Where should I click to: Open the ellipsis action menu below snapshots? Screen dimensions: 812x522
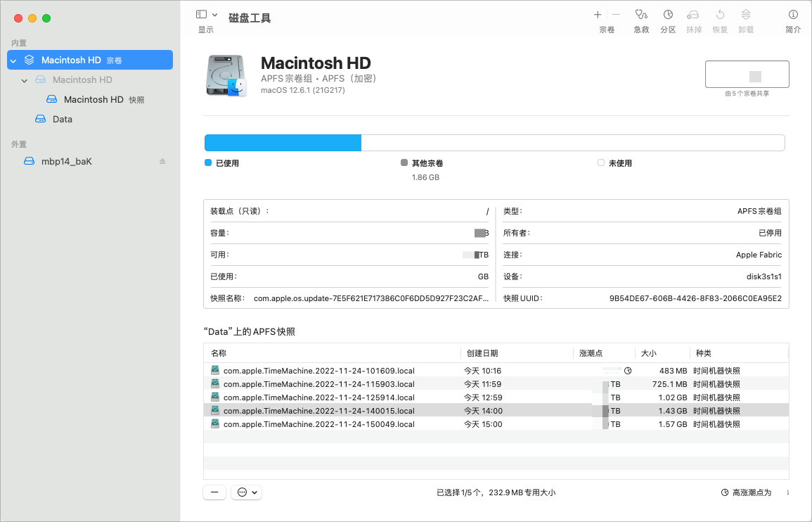coord(246,492)
